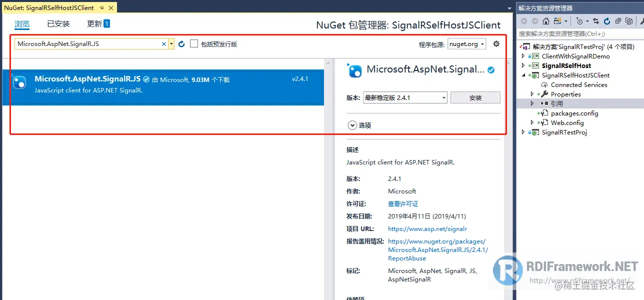The height and width of the screenshot is (300, 644).
Task: Open the 查看许可证 license link
Action: [x=403, y=203]
